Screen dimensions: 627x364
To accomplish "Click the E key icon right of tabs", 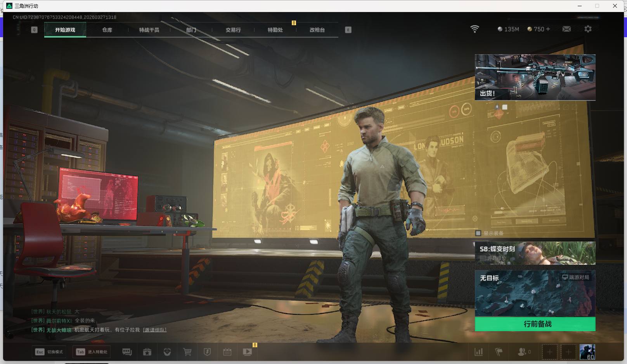I will coord(348,30).
